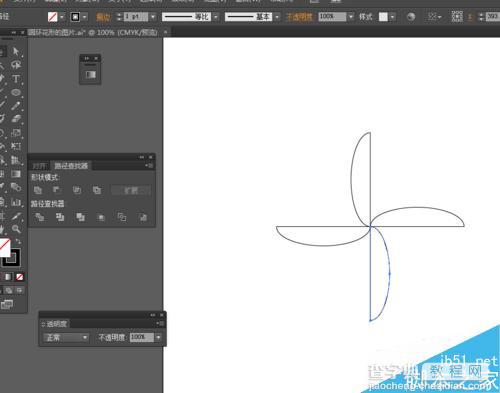The width and height of the screenshot is (500, 393).
Task: Click the Crop pathfinder icon
Action: [101, 217]
